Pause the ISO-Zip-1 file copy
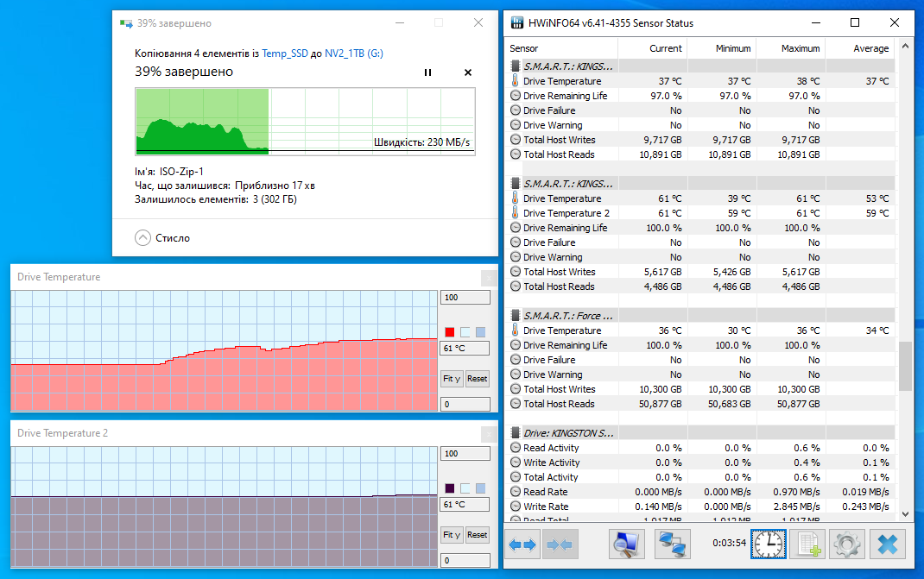 (427, 72)
